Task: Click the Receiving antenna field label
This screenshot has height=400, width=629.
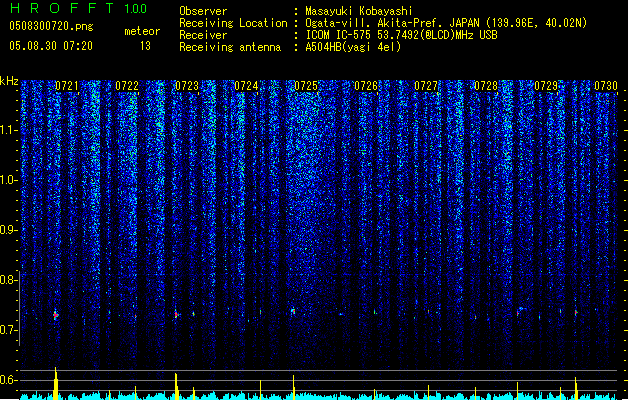Action: click(x=230, y=47)
